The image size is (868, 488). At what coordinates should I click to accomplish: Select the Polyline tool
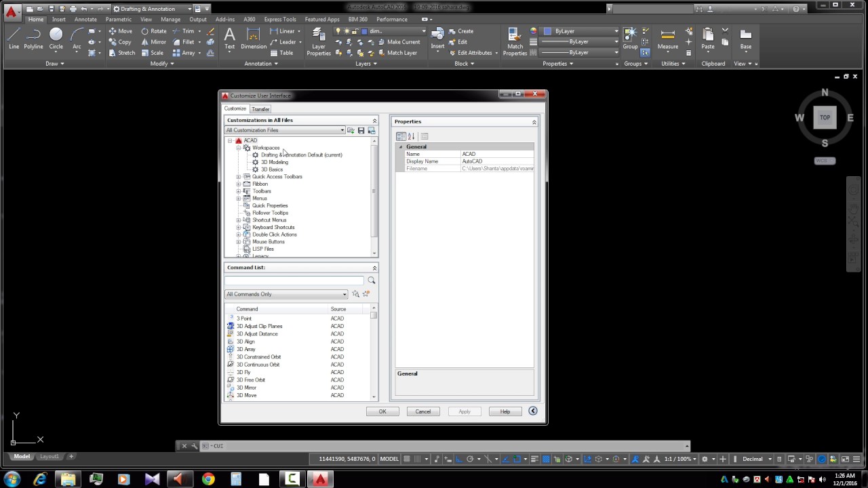[x=33, y=39]
